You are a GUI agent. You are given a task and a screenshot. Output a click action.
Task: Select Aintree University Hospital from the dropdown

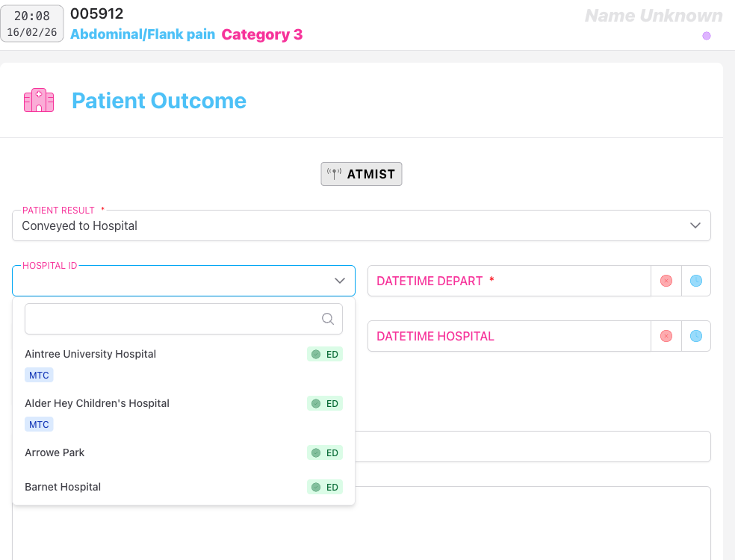[90, 354]
